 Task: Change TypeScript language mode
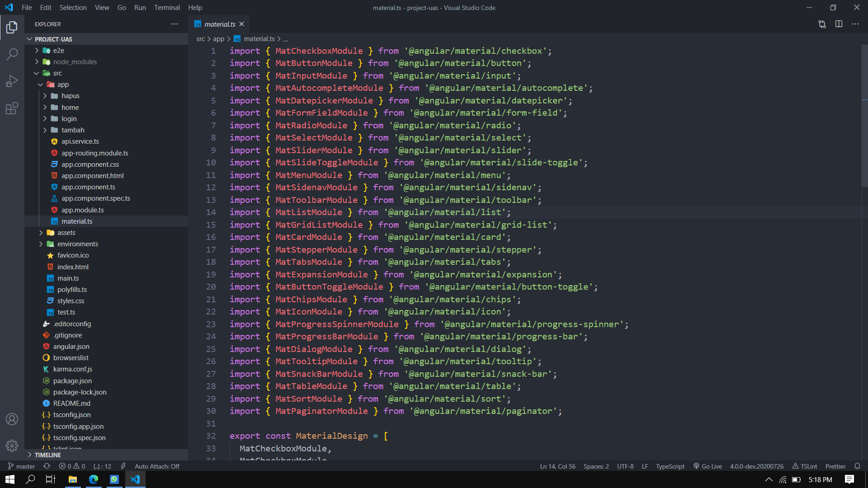coord(670,466)
